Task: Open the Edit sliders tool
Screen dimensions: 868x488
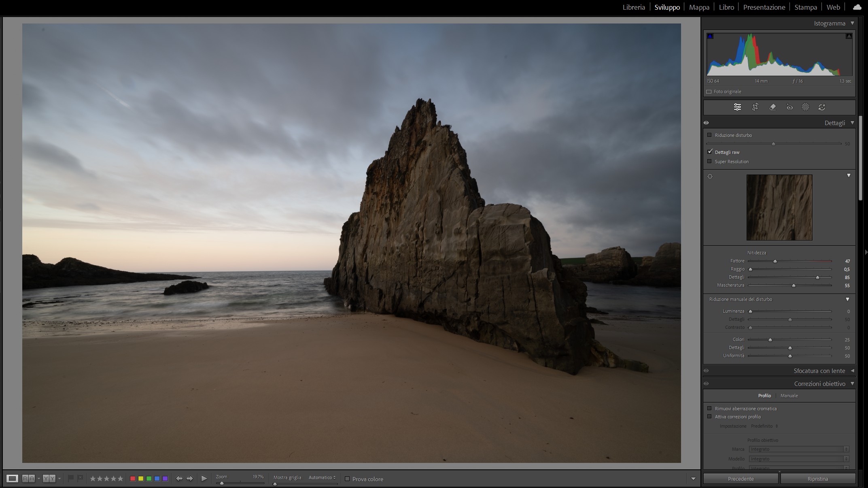Action: 737,107
